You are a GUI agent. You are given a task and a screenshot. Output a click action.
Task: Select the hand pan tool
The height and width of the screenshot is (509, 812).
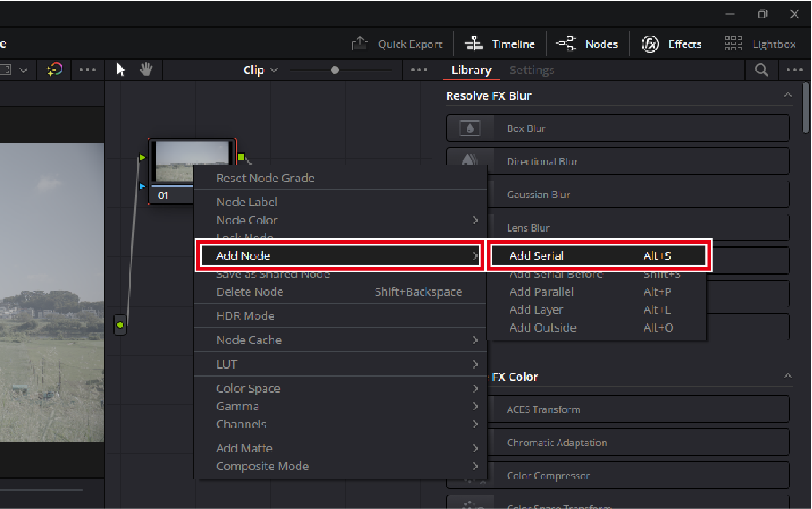click(x=146, y=70)
